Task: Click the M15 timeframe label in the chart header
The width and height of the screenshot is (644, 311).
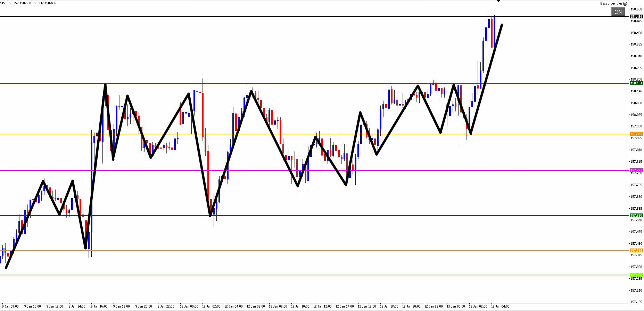Action: coord(3,3)
